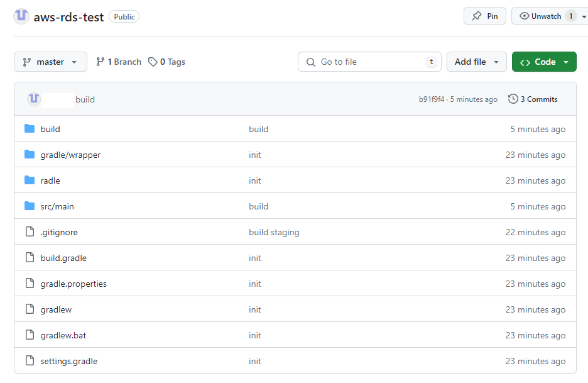Click the branch icon next to 1 Branch
Screen dimensions: 588x383
[100, 62]
